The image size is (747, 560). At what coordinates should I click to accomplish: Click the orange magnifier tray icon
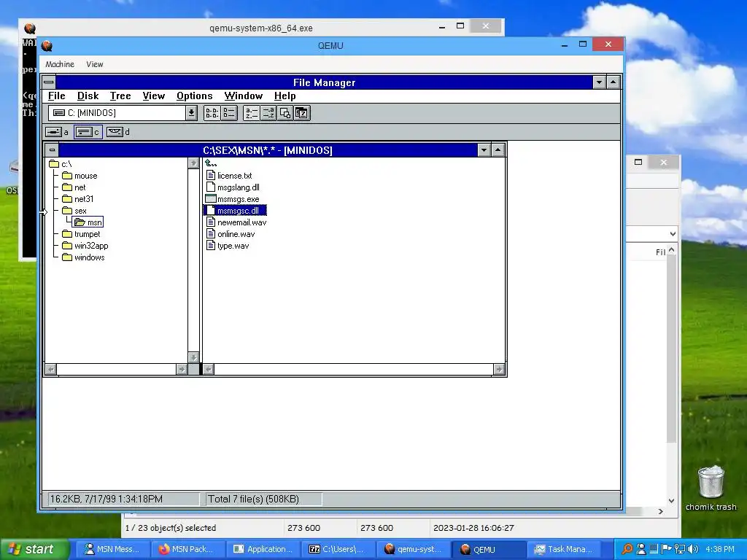627,549
